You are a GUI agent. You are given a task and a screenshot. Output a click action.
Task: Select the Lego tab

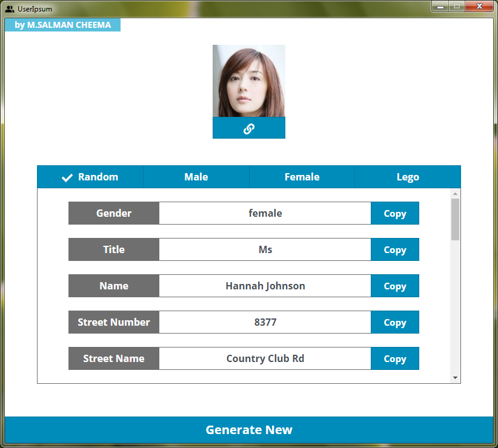(407, 177)
